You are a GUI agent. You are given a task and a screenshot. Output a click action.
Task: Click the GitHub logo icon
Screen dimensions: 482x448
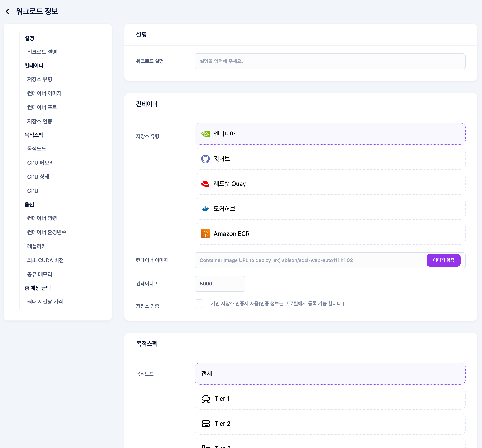(x=205, y=159)
